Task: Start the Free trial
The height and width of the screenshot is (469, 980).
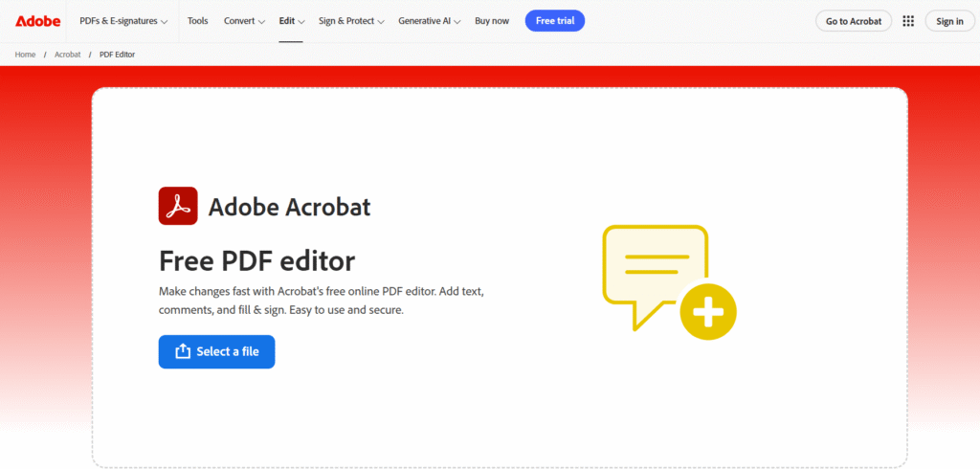Action: click(554, 21)
